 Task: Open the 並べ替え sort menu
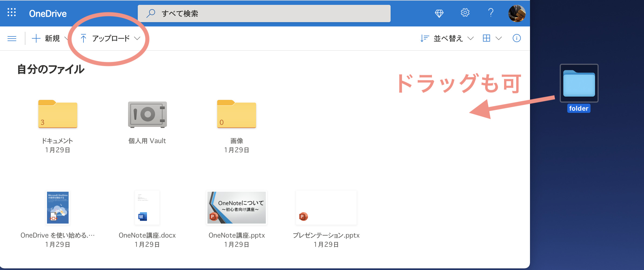(447, 39)
